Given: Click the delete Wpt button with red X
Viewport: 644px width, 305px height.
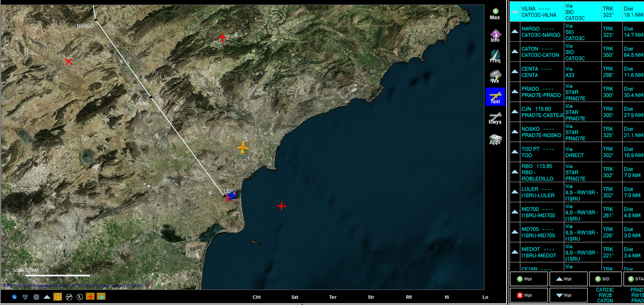Looking at the screenshot, I should 528,295.
